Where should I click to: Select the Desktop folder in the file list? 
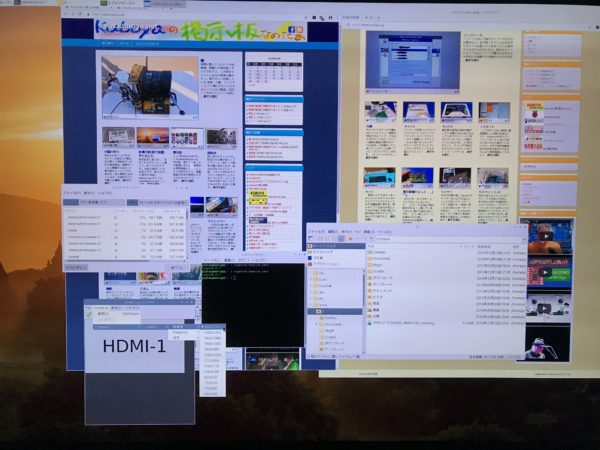378,252
